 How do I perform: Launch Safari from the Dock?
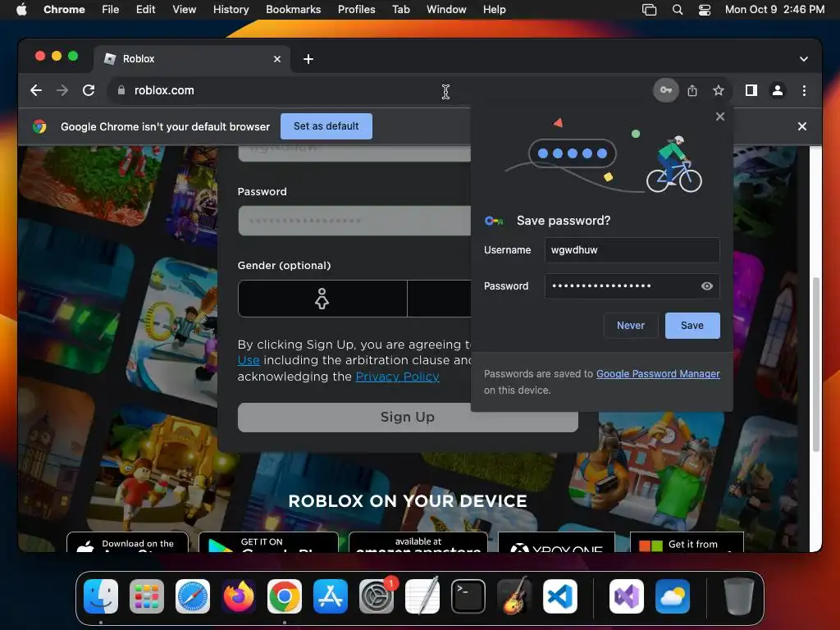[x=193, y=596]
